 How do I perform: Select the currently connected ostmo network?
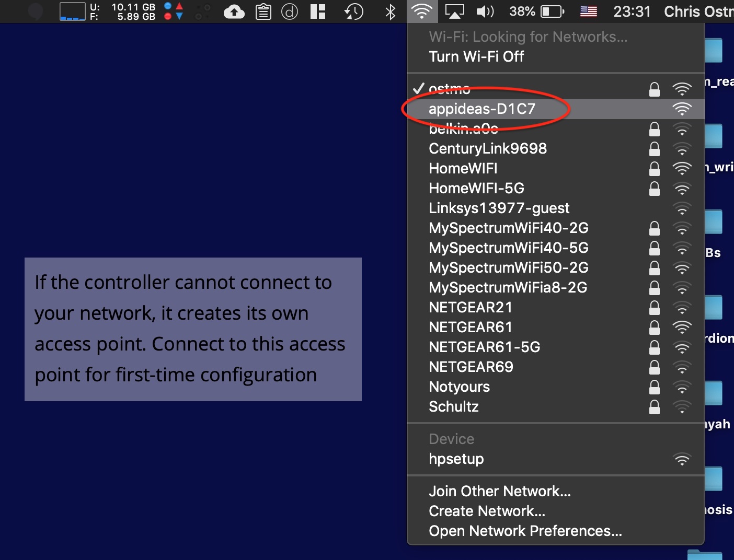coord(451,89)
